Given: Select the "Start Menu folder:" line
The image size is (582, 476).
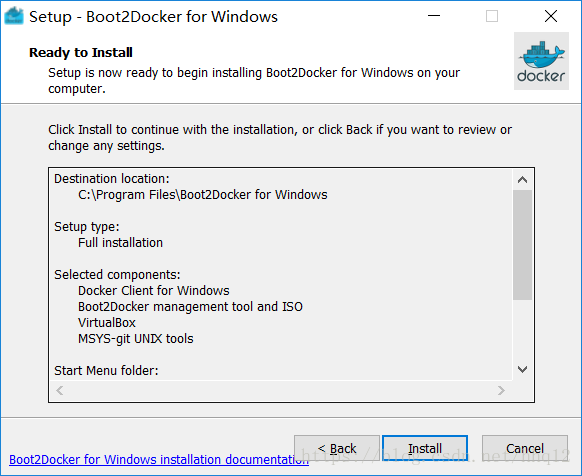Looking at the screenshot, I should pyautogui.click(x=106, y=371).
